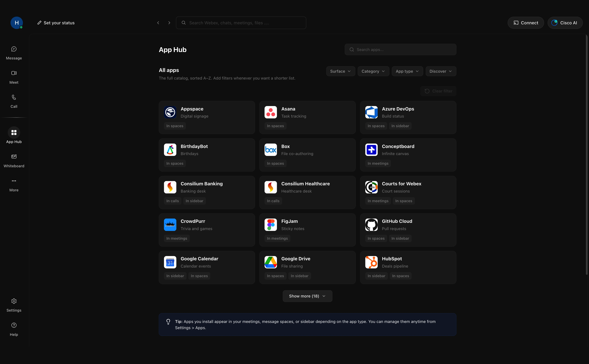The image size is (589, 364).
Task: Open the App type filter dropdown
Action: click(x=407, y=71)
